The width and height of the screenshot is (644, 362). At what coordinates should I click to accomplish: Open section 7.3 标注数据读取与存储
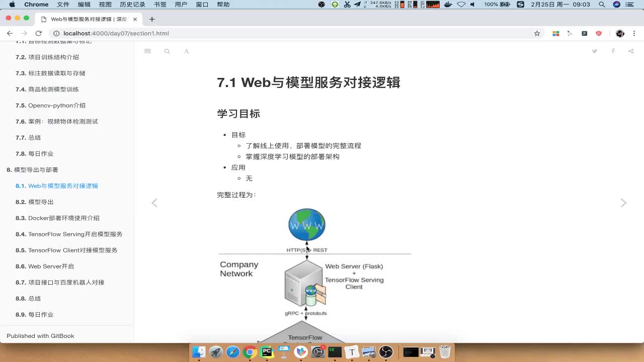coord(50,73)
